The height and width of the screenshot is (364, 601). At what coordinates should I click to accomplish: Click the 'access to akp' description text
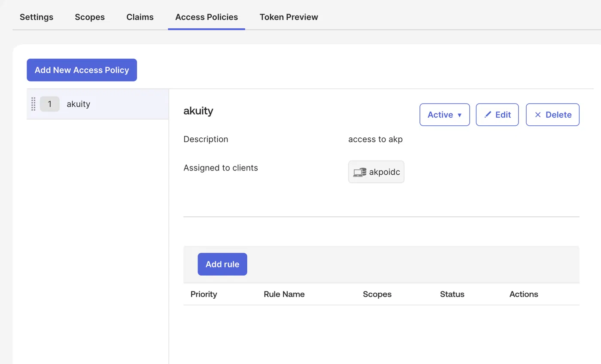(376, 140)
